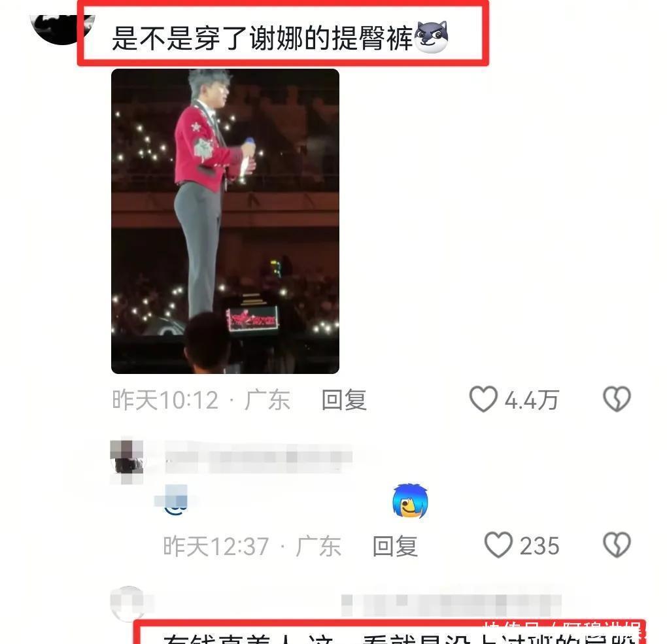Screen dimensions: 667x644
Task: Tap the husky emoji after 提臀裤
Action: point(432,37)
